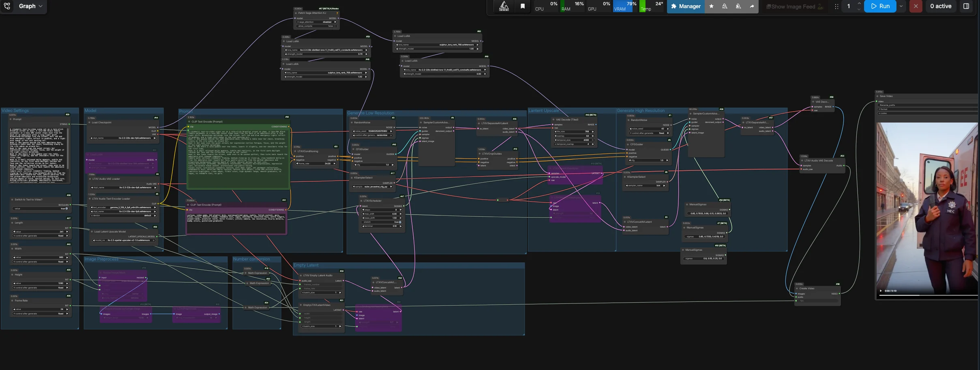Viewport: 980px width, 370px height.
Task: Collapse the KSamplerSelect node in low resolution group
Action: [352, 178]
